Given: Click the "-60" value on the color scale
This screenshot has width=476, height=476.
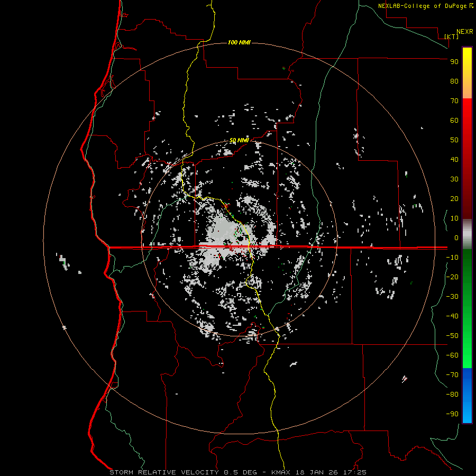Looking at the screenshot, I should (452, 355).
